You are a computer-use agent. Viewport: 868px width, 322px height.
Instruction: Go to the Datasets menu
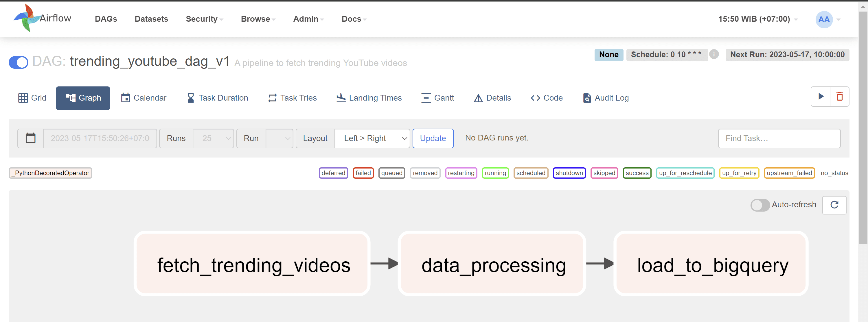[151, 19]
